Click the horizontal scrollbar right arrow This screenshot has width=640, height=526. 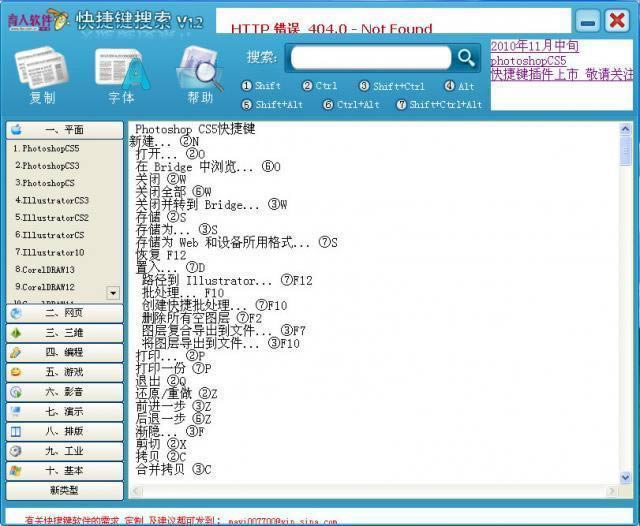tap(611, 491)
